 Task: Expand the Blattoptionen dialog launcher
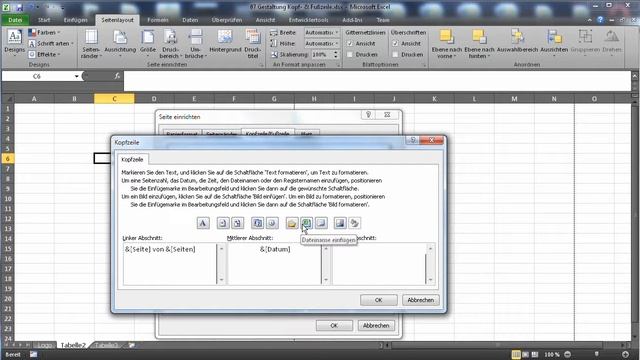(x=424, y=65)
